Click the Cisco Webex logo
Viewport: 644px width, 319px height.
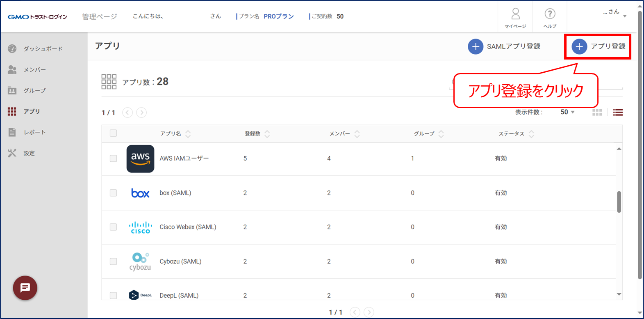pyautogui.click(x=140, y=227)
